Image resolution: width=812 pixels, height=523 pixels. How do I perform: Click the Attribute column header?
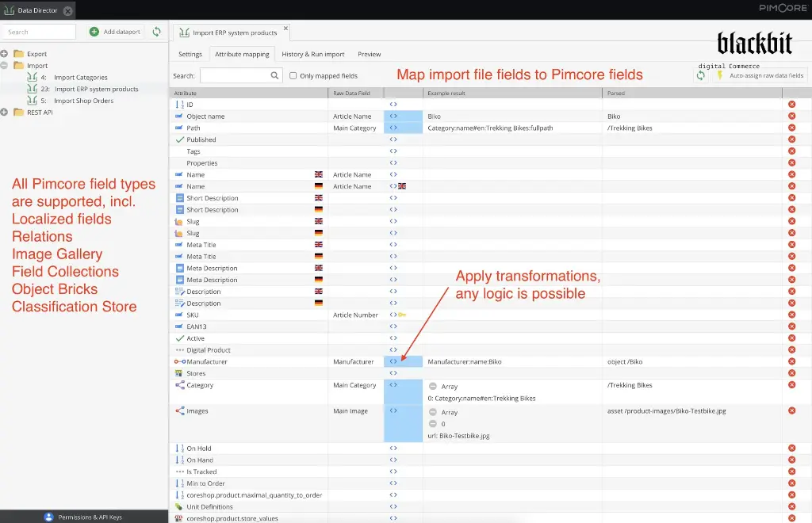coord(248,94)
